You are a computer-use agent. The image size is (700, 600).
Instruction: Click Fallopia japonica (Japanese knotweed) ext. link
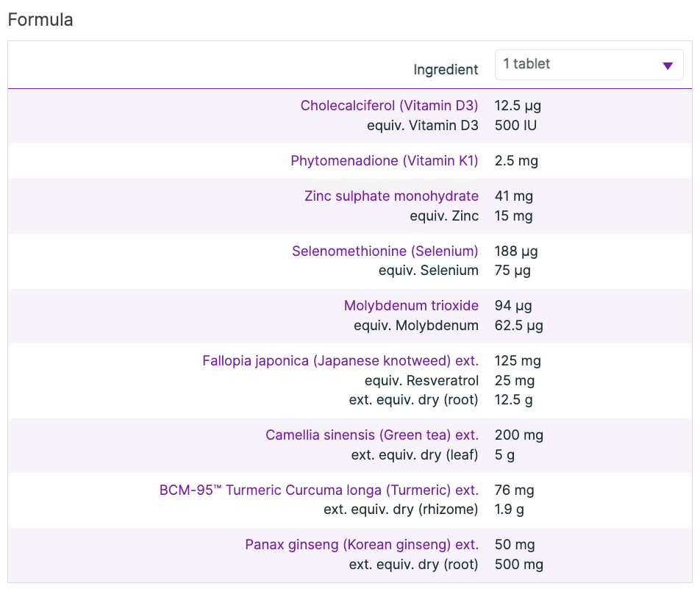340,361
